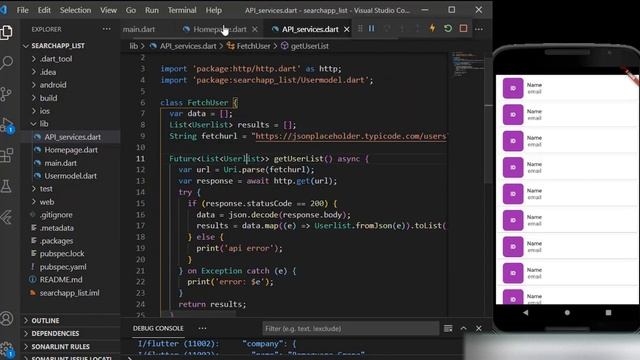640x360 pixels.
Task: Close the debug console panel
Action: tap(479, 329)
